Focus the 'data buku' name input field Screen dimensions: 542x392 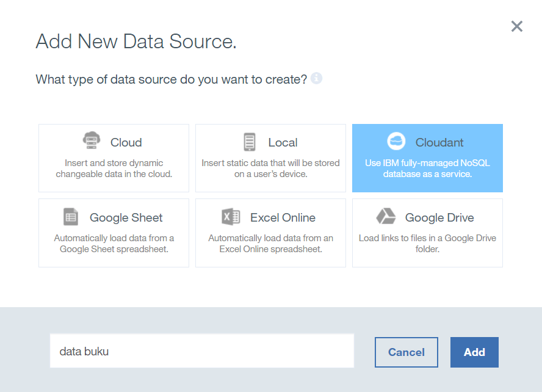[x=201, y=351]
